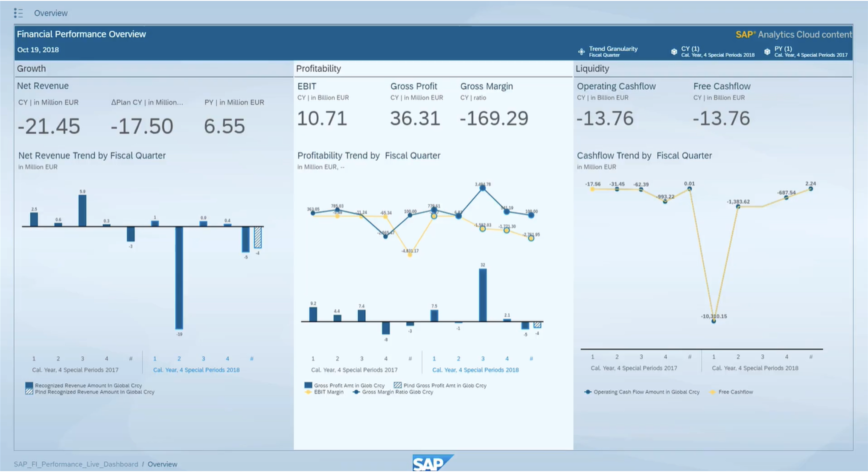
Task: Click the Gross Profit Amt legend swatch
Action: coord(308,385)
